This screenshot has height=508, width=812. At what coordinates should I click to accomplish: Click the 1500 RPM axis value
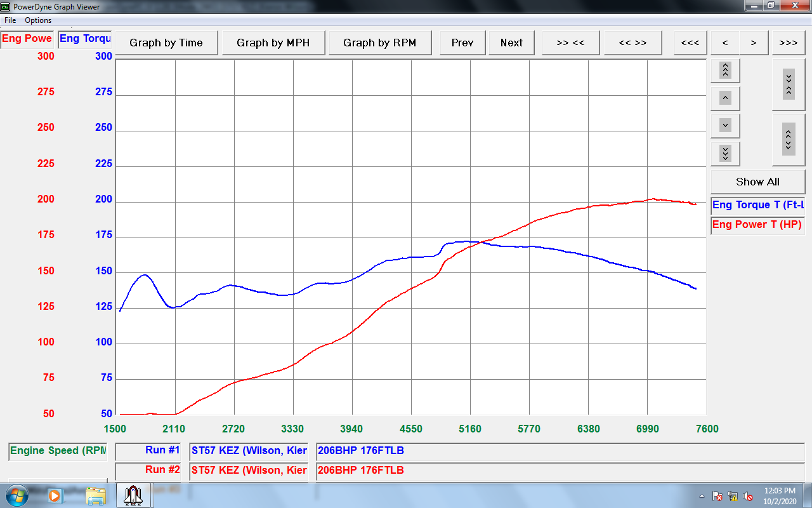pos(115,429)
